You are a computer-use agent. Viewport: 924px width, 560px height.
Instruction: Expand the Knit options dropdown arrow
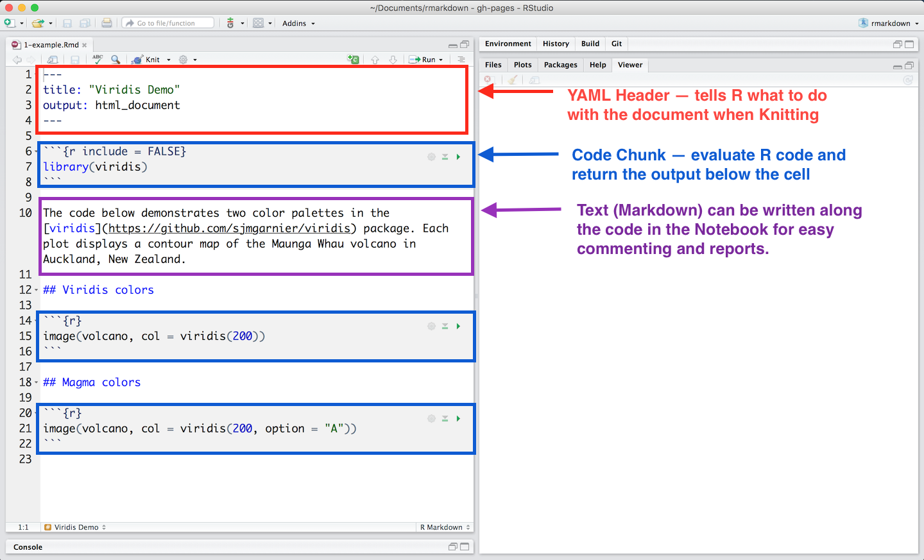point(169,60)
